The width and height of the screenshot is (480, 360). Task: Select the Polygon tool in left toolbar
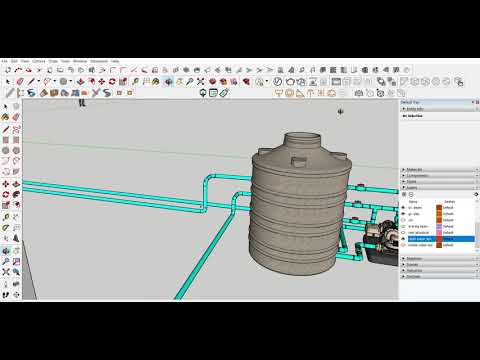(16, 151)
